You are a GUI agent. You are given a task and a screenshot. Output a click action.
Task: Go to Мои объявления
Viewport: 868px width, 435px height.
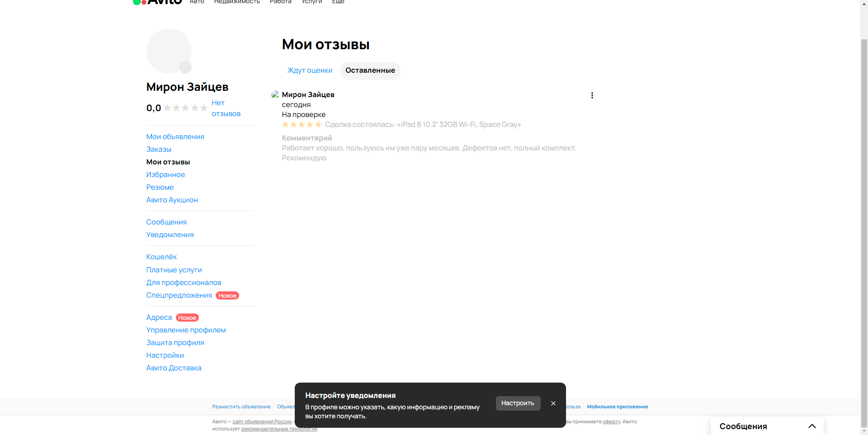coord(175,137)
